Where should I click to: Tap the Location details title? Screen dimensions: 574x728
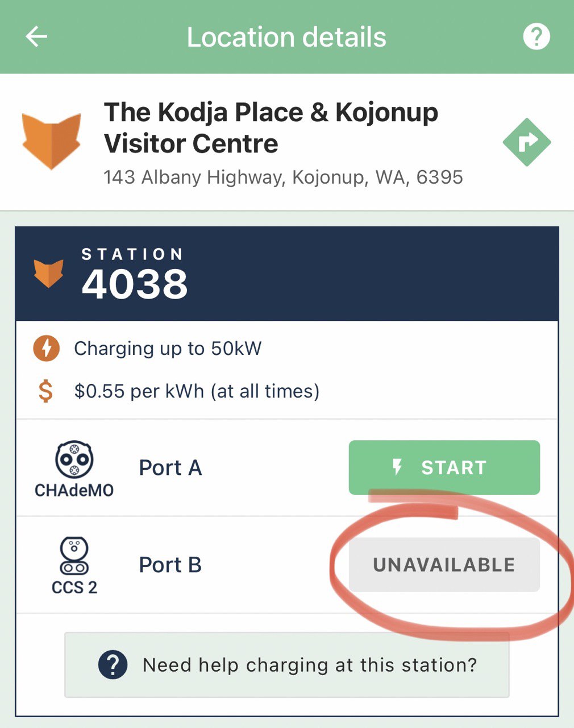pyautogui.click(x=286, y=38)
